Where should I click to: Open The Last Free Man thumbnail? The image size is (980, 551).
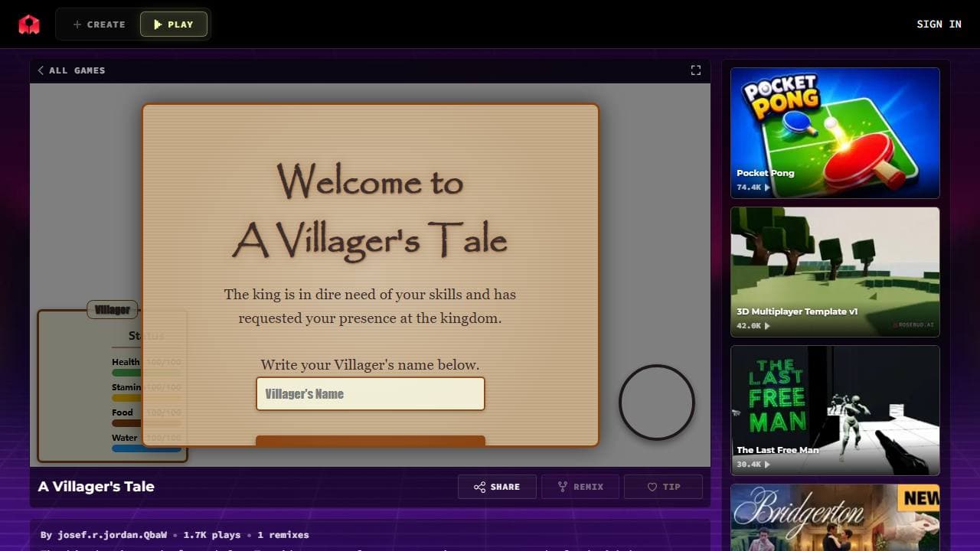(835, 410)
